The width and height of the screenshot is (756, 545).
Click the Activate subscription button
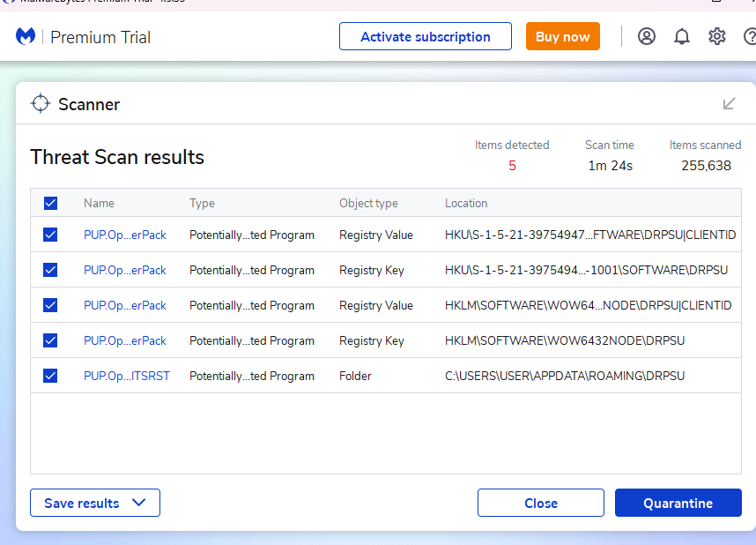[x=426, y=36]
